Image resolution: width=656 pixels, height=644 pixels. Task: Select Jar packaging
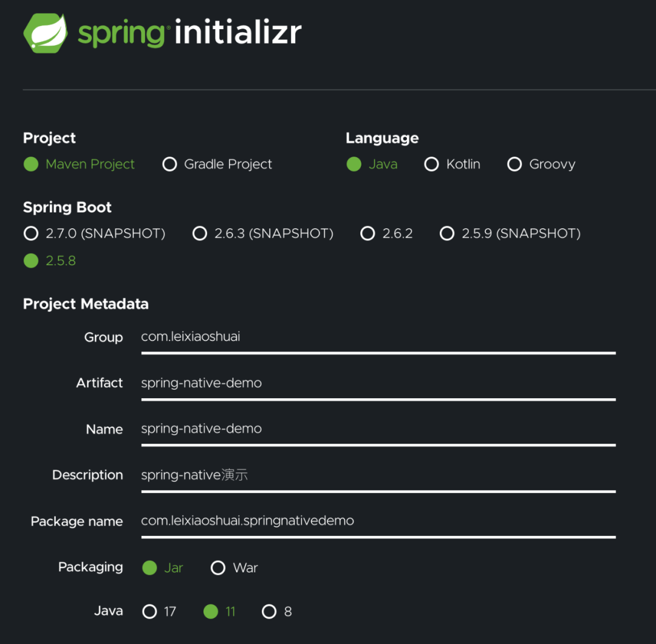click(x=149, y=568)
